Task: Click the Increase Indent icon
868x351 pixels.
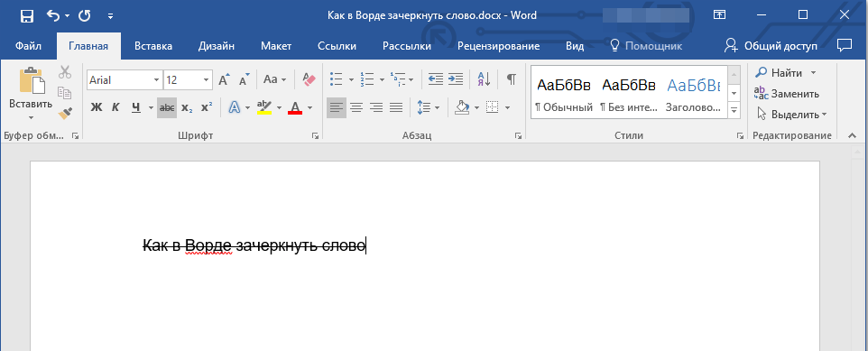Action: click(456, 79)
